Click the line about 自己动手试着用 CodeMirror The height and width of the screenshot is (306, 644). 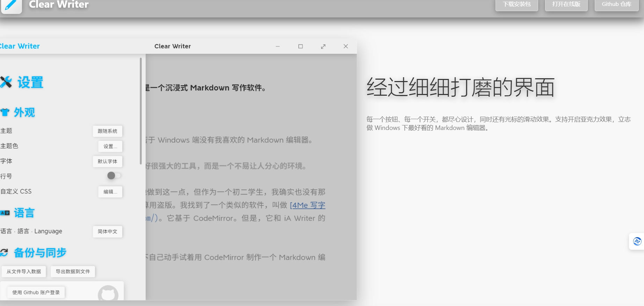[236, 257]
